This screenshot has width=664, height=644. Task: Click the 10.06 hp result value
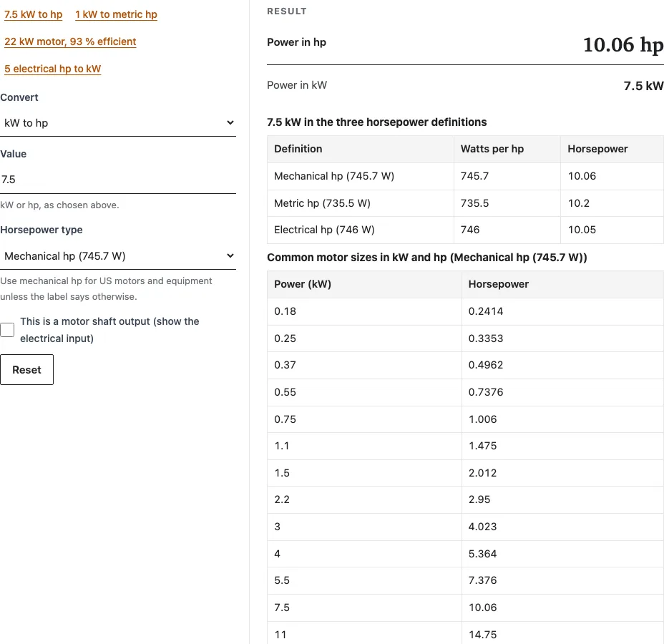(x=623, y=44)
